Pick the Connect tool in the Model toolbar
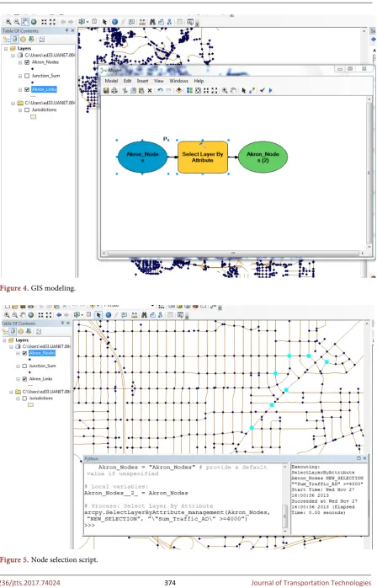 [252, 90]
